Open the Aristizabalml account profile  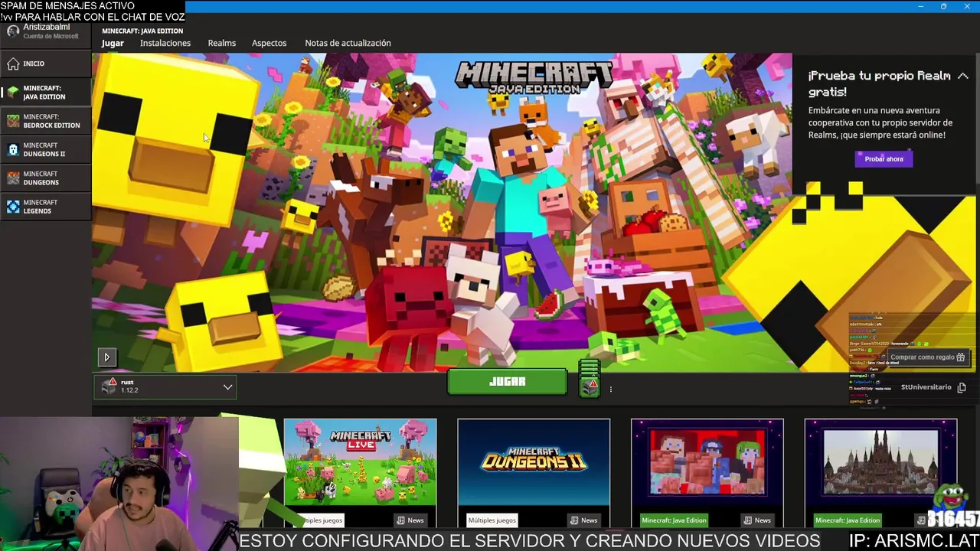[x=46, y=31]
